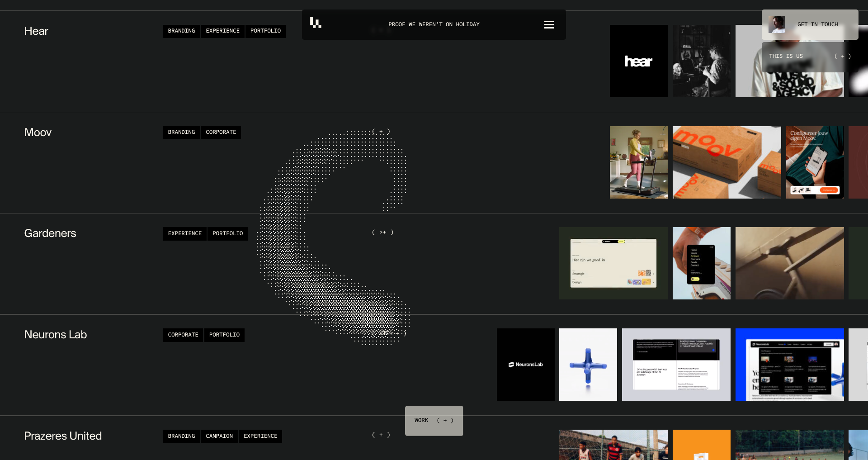This screenshot has height=460, width=868.
Task: Select the Corporate tag in the Neurons Lab row
Action: pos(183,335)
